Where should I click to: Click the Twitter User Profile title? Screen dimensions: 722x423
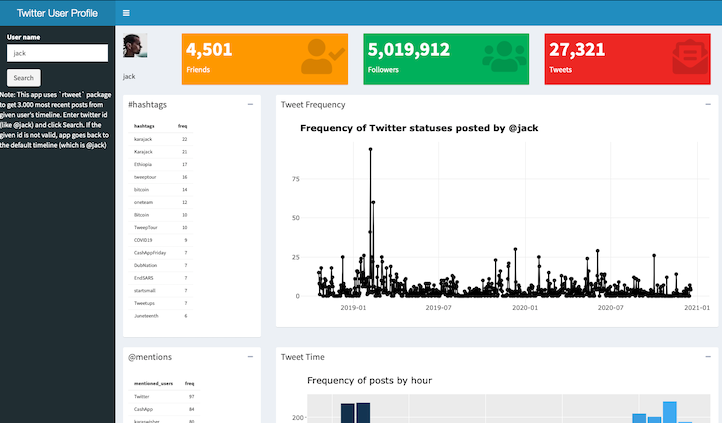tap(57, 13)
